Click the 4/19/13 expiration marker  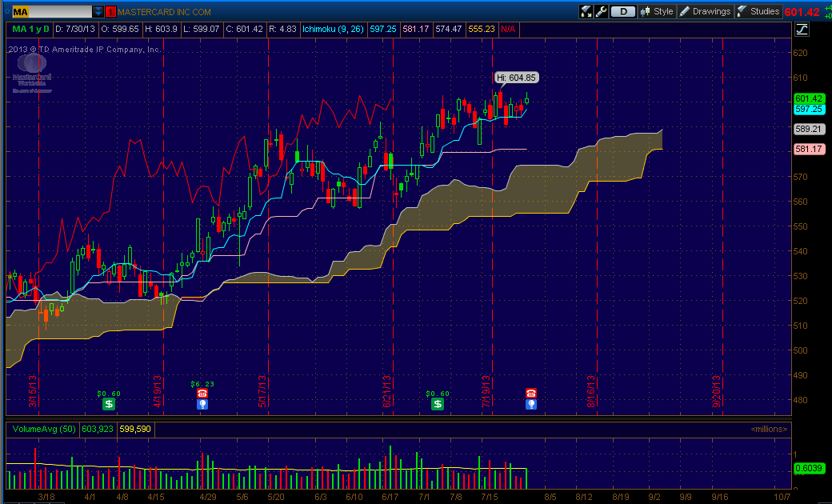[158, 391]
